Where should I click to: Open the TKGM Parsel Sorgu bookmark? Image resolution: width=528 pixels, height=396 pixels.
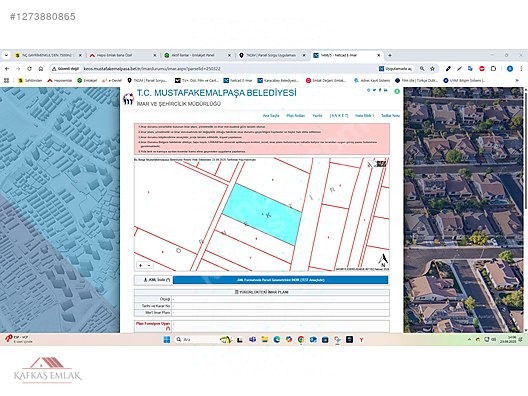147,80
